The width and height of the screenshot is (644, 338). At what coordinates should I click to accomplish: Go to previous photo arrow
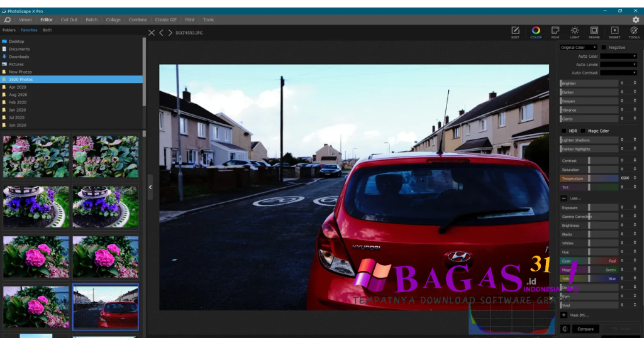coord(162,33)
